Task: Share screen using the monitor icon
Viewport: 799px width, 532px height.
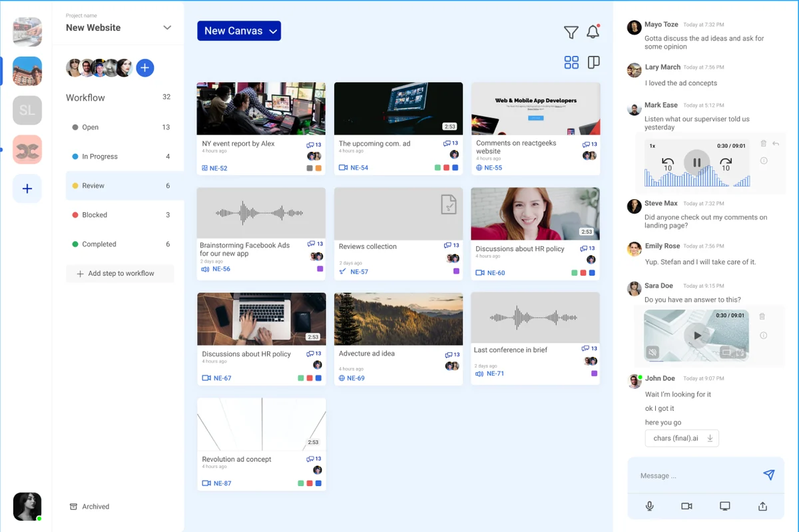Action: (725, 506)
